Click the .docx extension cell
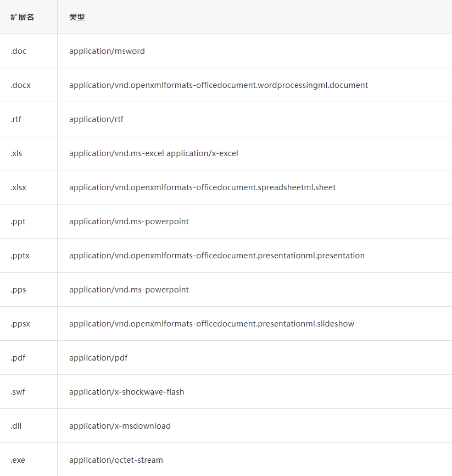 click(20, 85)
